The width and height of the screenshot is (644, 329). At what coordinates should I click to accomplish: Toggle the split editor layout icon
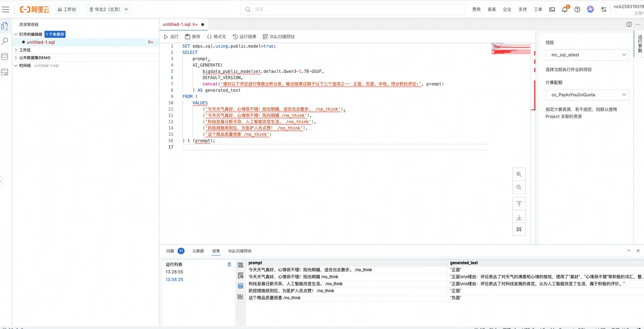click(629, 24)
